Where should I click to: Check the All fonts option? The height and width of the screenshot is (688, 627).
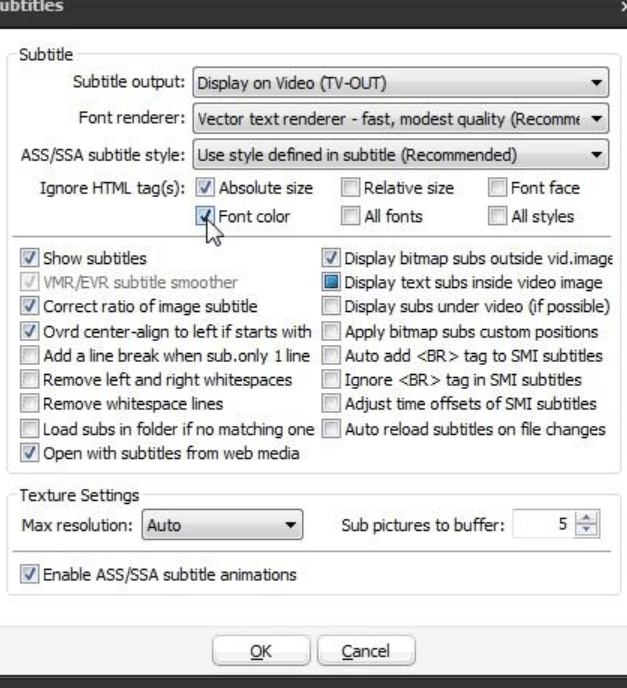point(350,216)
